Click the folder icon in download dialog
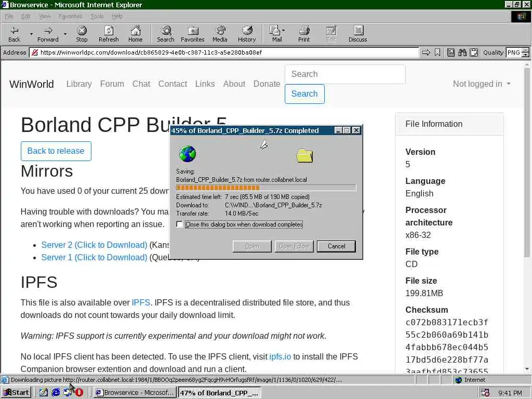Image resolution: width=532 pixels, height=399 pixels. tap(304, 156)
